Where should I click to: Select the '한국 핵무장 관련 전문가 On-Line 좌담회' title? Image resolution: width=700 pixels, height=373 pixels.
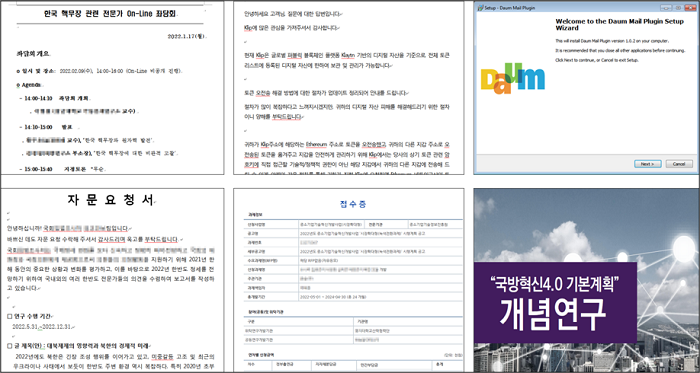coord(110,14)
